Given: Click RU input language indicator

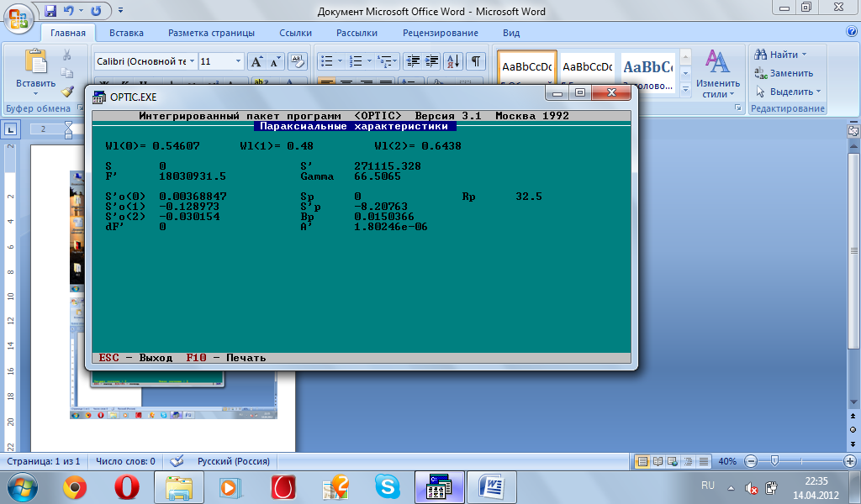Looking at the screenshot, I should click(708, 486).
